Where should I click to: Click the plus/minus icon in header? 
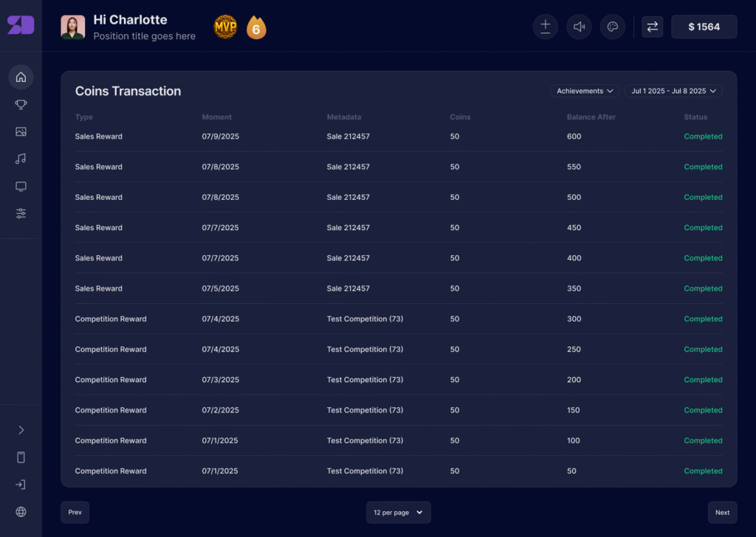click(x=545, y=27)
